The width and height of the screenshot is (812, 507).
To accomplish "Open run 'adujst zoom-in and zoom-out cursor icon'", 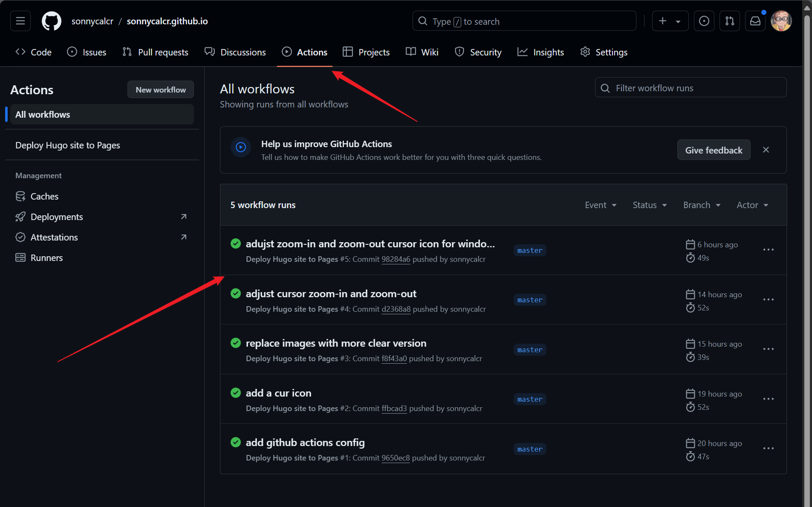I will pos(370,243).
